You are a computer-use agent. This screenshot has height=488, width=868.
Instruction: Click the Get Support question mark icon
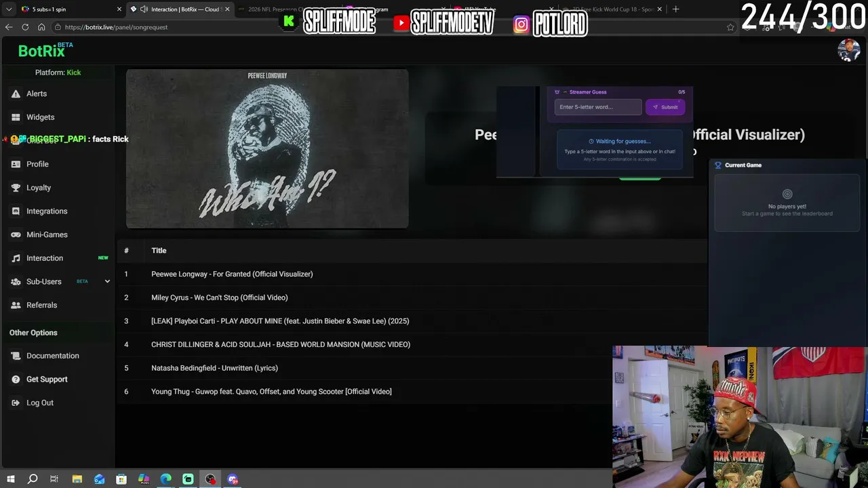click(x=16, y=380)
